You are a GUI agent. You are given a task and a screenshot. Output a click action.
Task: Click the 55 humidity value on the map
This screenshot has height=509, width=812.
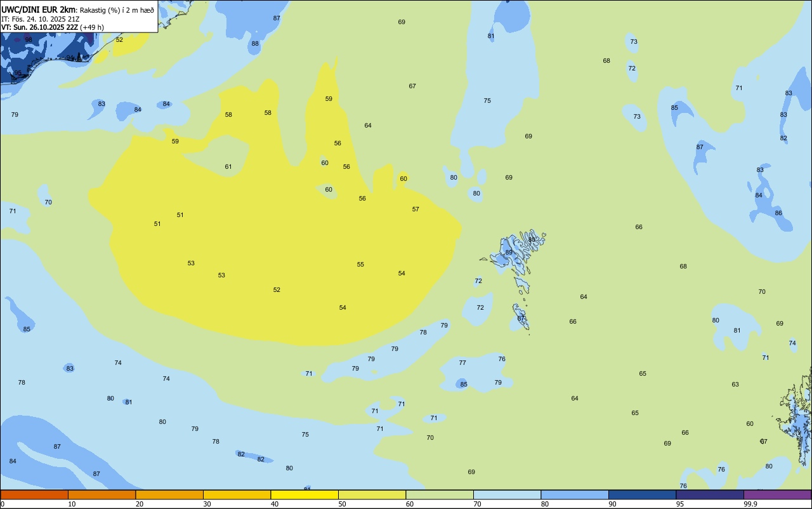coord(360,265)
